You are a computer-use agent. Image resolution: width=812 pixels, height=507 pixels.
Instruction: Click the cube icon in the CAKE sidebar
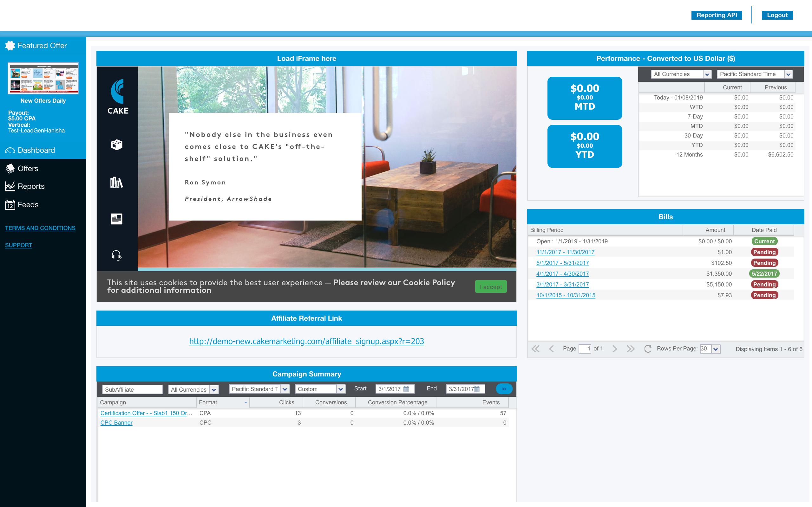tap(116, 144)
